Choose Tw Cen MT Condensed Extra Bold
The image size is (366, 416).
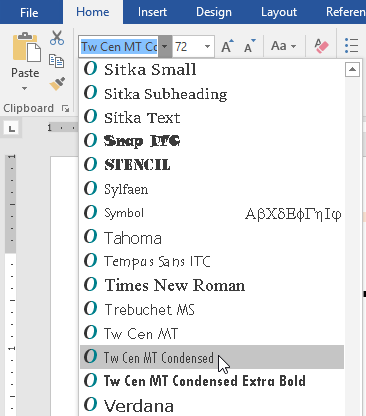(x=212, y=381)
